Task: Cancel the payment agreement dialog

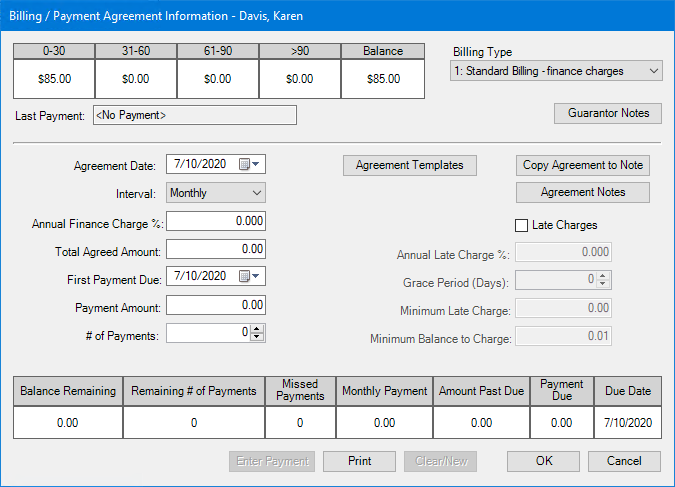Action: coord(624,461)
